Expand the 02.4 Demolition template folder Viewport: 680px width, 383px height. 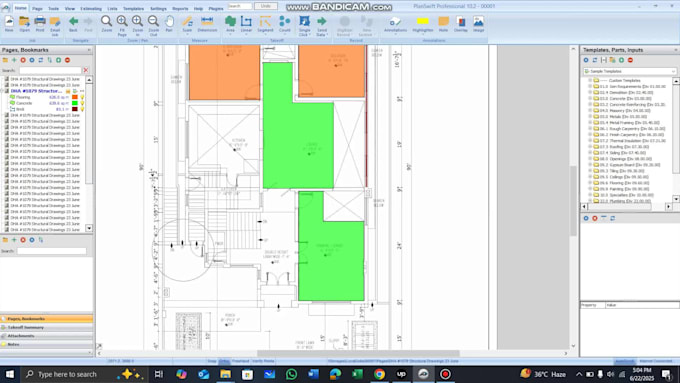[x=590, y=92]
